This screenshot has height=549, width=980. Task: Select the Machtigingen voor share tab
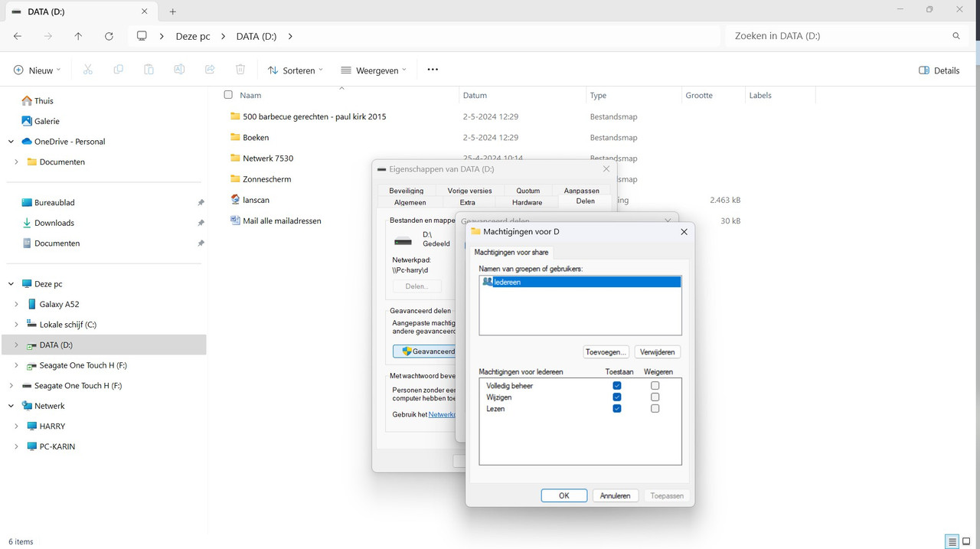[511, 252]
